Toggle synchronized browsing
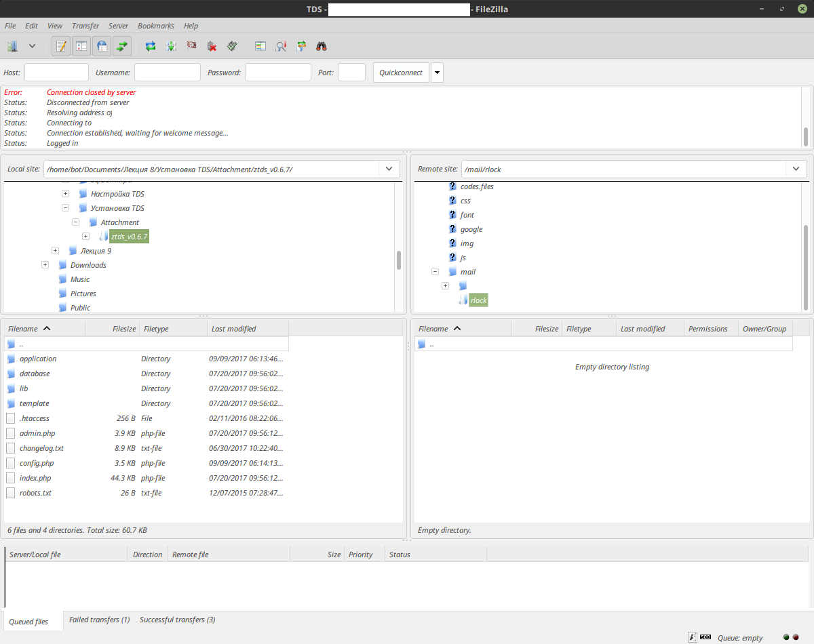This screenshot has height=644, width=814. pyautogui.click(x=301, y=46)
